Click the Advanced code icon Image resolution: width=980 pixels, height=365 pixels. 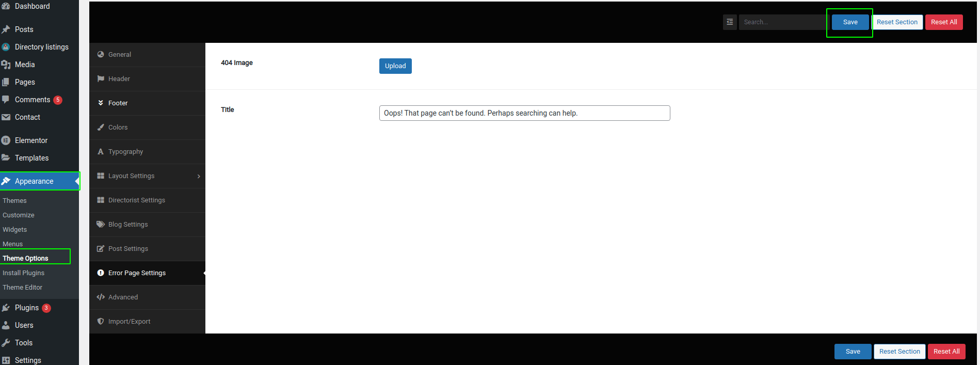pyautogui.click(x=101, y=297)
